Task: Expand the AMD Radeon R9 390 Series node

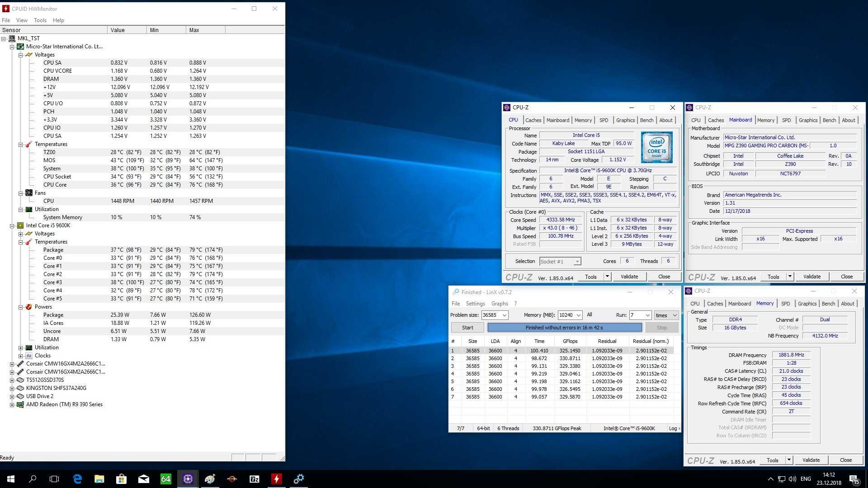Action: pyautogui.click(x=12, y=405)
